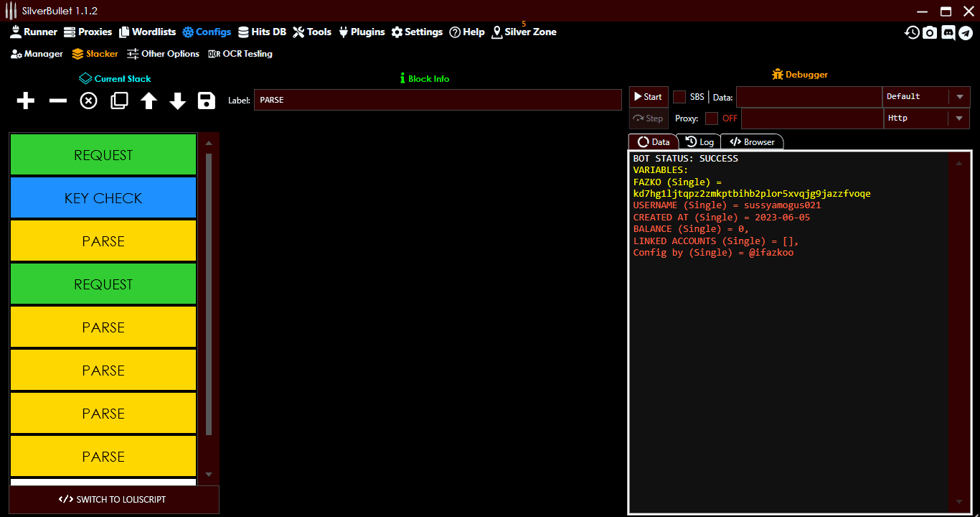Screen dimensions: 980x517
Task: Clear the stack with the circled X icon
Action: (x=88, y=101)
